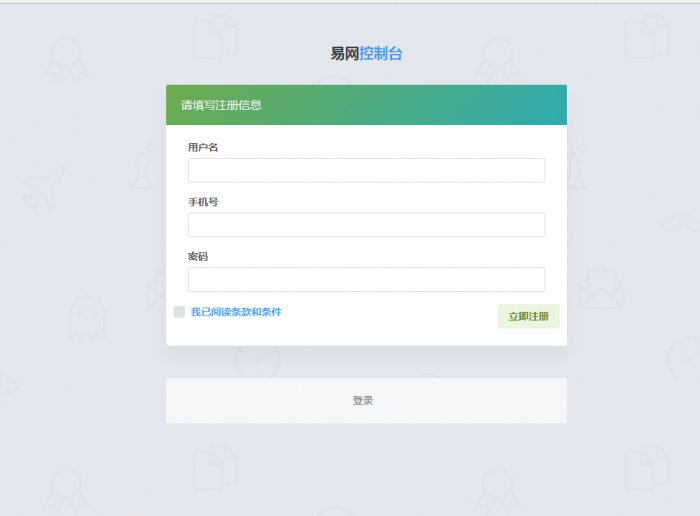Screen dimensions: 700x516
Task: Go to 登录 login page
Action: point(362,400)
